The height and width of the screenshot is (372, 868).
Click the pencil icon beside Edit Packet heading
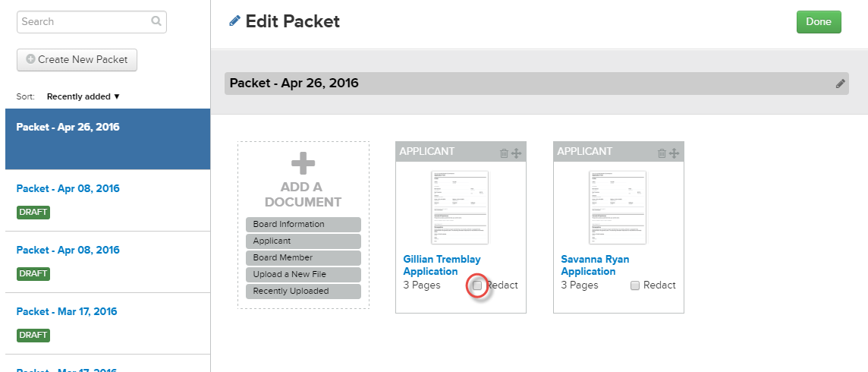(235, 21)
